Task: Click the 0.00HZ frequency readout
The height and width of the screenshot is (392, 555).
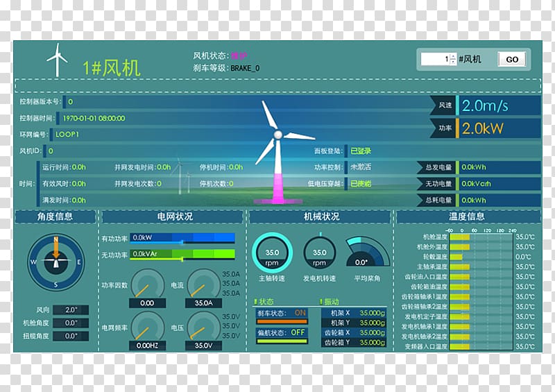Action: (x=147, y=346)
